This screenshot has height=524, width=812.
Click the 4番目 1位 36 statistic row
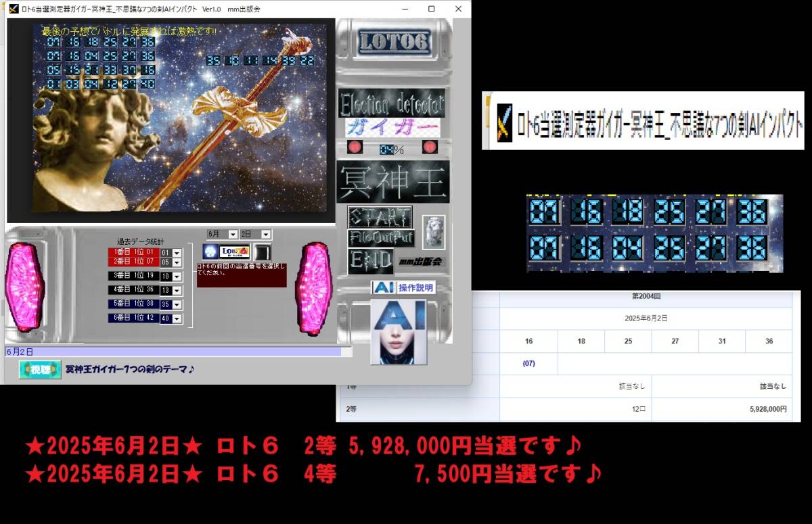[133, 290]
